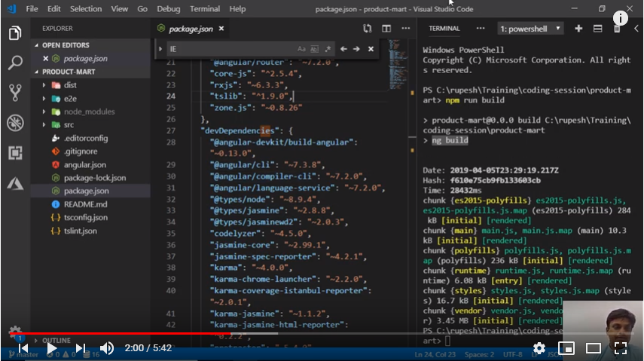Click the video play button

51,348
